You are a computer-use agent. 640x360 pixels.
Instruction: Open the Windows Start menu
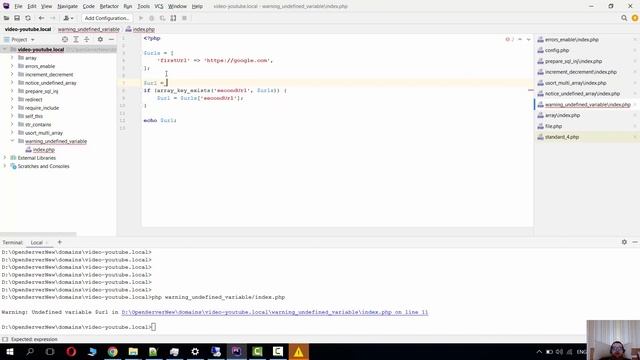coord(9,351)
